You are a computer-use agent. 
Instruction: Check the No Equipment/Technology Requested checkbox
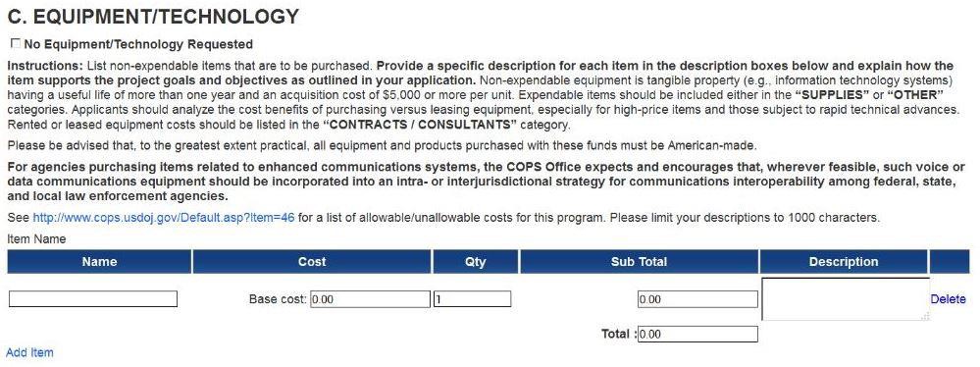15,44
